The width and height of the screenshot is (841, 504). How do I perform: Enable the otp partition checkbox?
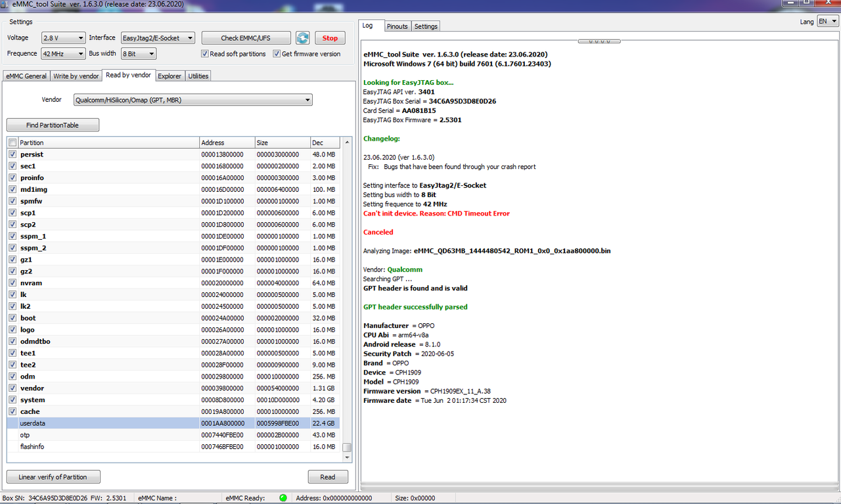pyautogui.click(x=12, y=434)
